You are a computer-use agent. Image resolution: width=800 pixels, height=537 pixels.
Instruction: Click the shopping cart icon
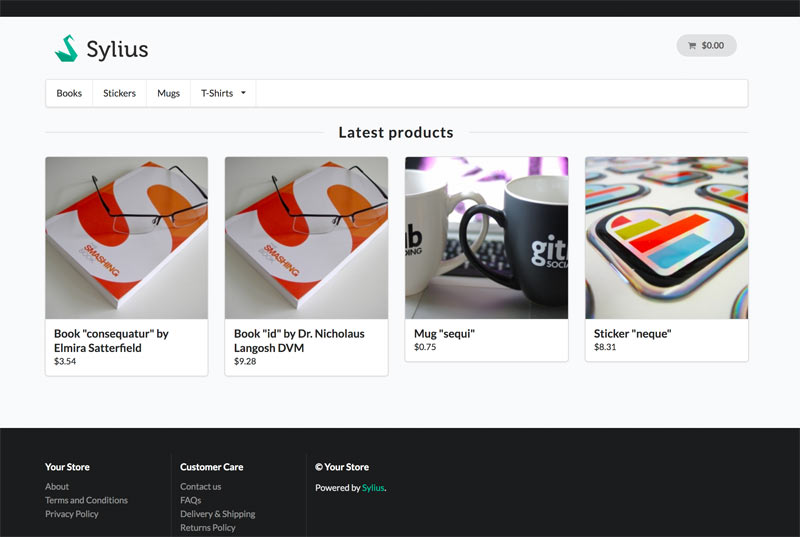[692, 46]
